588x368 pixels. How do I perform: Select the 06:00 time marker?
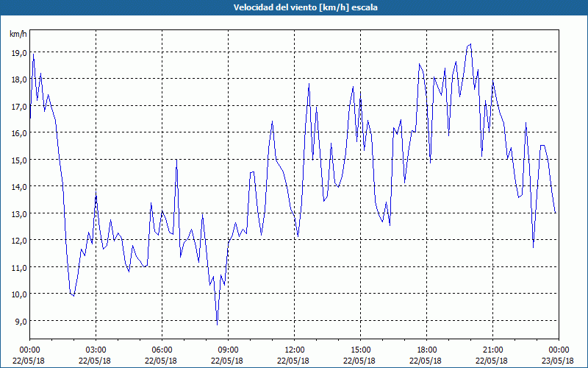tap(162, 350)
